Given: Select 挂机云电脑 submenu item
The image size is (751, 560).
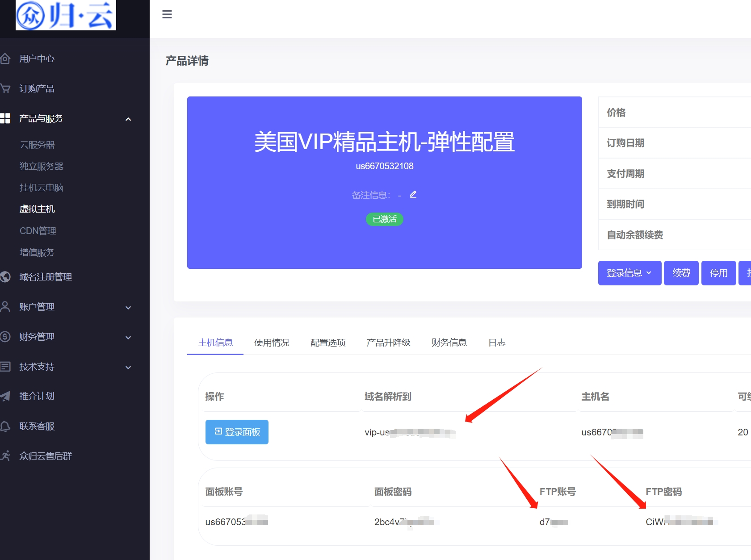Looking at the screenshot, I should [42, 188].
